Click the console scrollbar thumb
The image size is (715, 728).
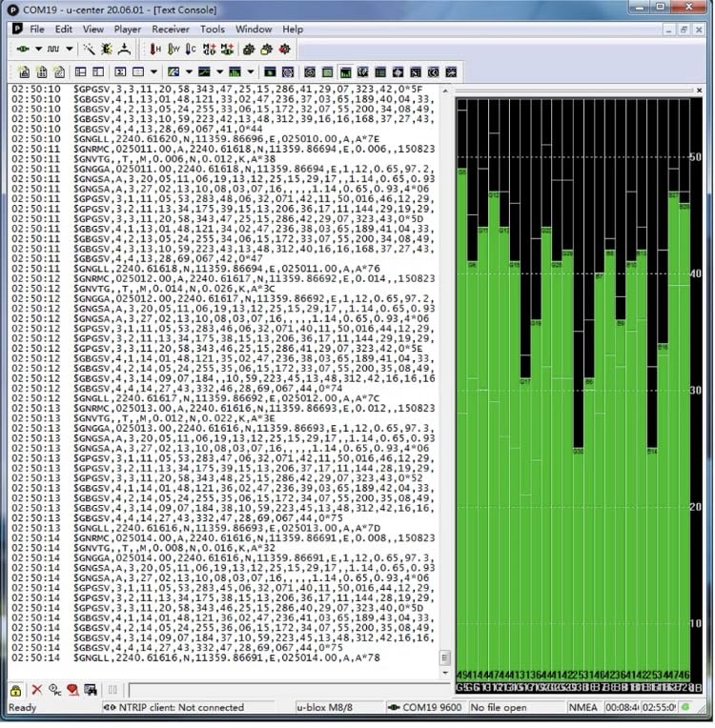pos(445,657)
